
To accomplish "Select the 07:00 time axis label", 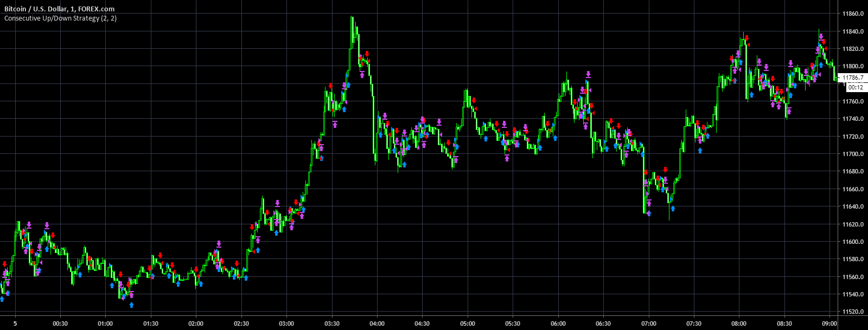I will (x=649, y=323).
